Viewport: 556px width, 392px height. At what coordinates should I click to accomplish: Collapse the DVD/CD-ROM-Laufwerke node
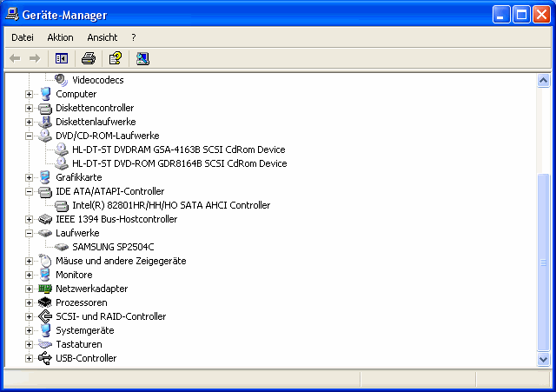(29, 136)
